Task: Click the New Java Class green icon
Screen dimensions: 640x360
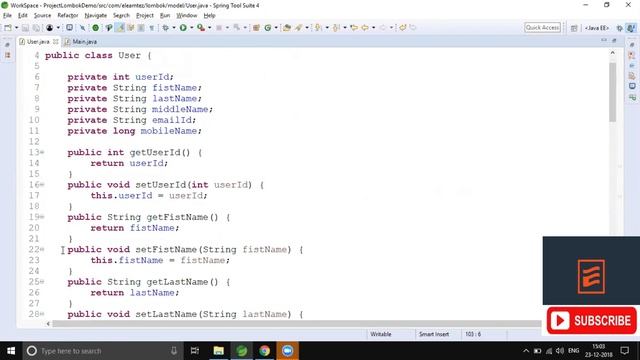Action: point(268,28)
